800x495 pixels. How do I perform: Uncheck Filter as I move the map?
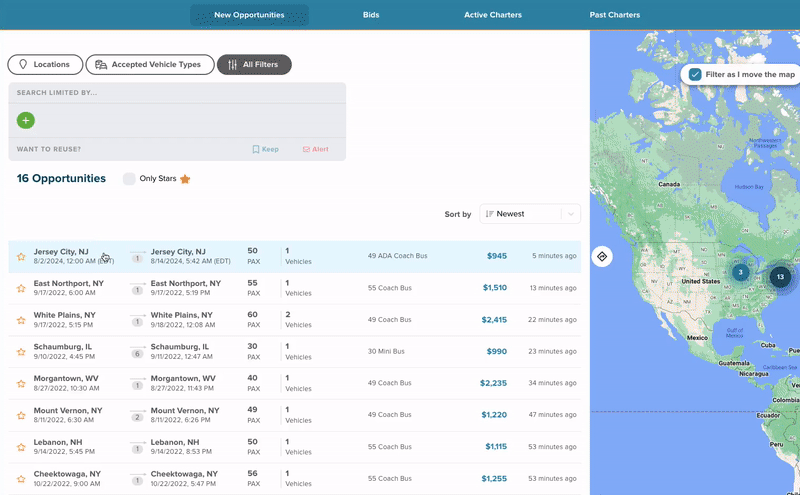click(695, 75)
